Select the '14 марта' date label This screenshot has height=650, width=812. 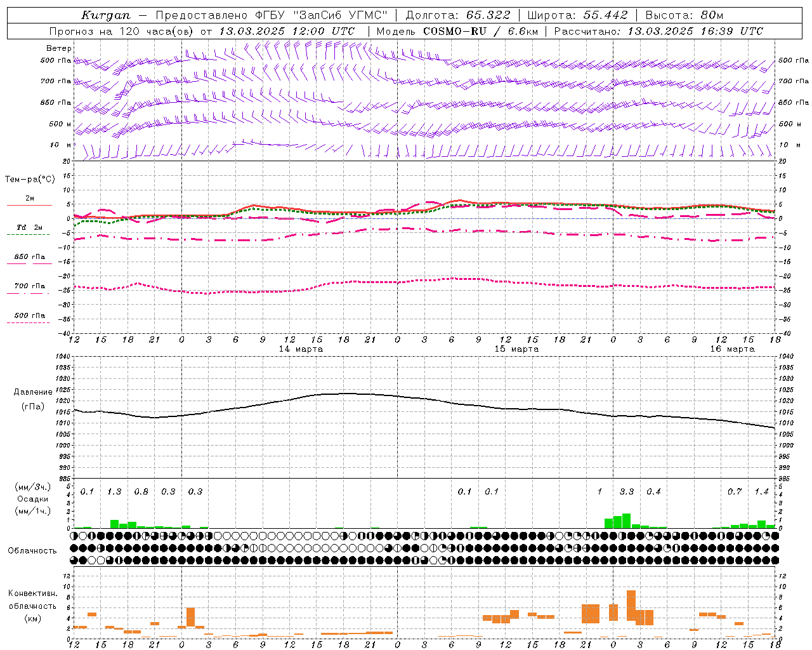coord(301,349)
